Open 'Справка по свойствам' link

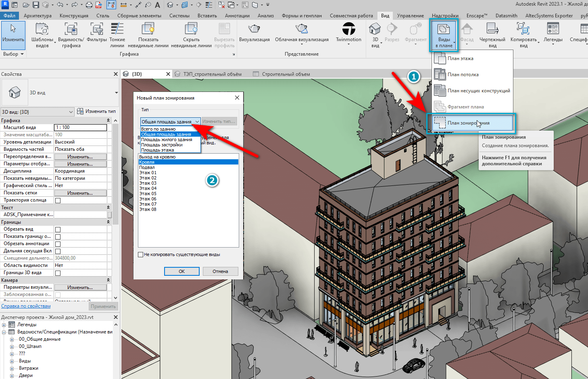[x=26, y=306]
